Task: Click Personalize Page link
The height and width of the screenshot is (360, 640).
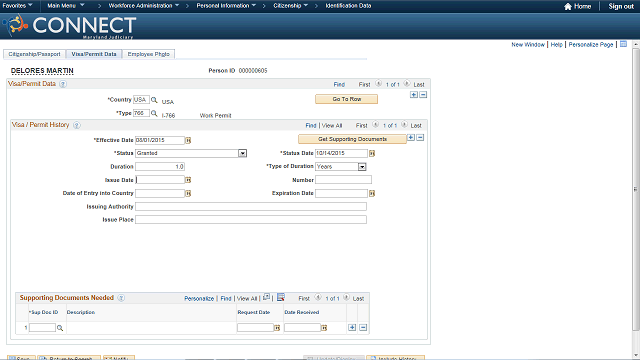Action: pos(591,44)
